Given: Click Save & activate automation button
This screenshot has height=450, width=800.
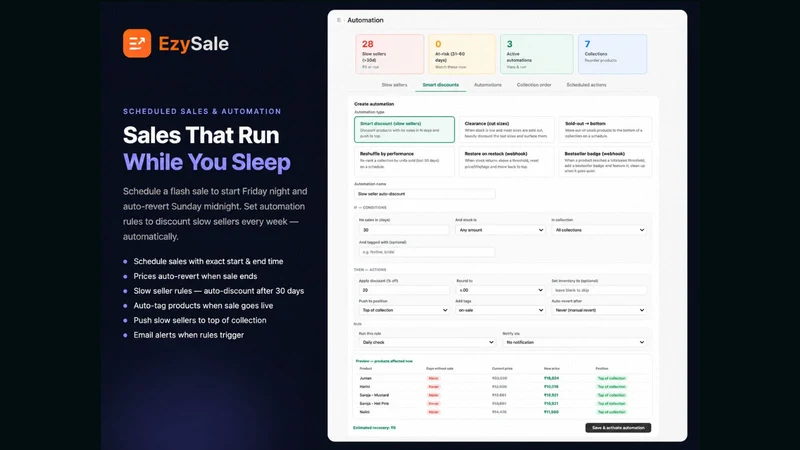Looking at the screenshot, I should pyautogui.click(x=618, y=428).
